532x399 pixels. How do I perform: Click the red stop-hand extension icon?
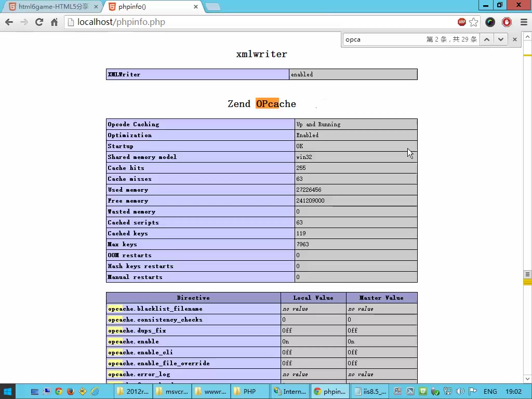click(507, 22)
